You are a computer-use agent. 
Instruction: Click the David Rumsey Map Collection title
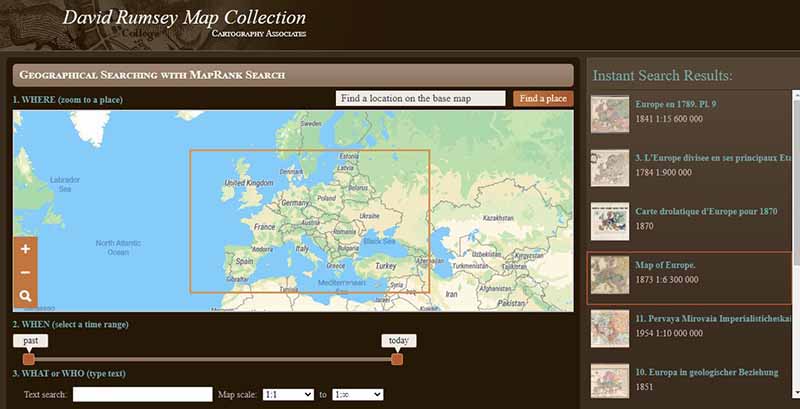coord(184,17)
